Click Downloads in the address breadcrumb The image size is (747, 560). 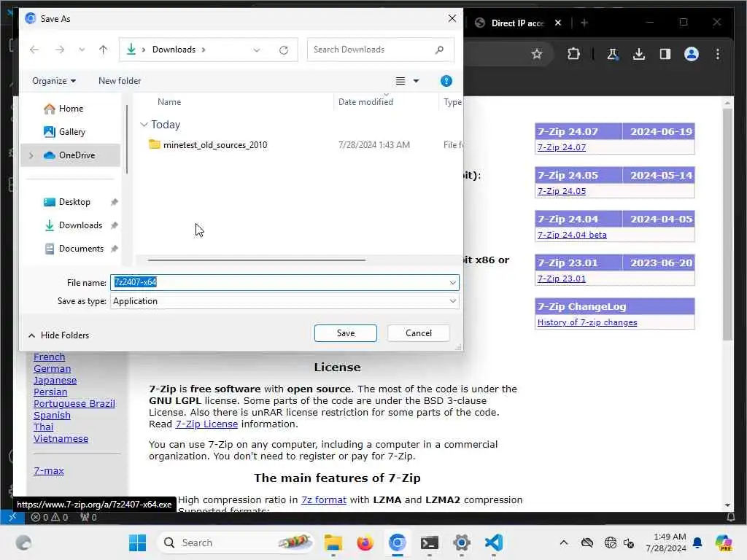pos(174,50)
